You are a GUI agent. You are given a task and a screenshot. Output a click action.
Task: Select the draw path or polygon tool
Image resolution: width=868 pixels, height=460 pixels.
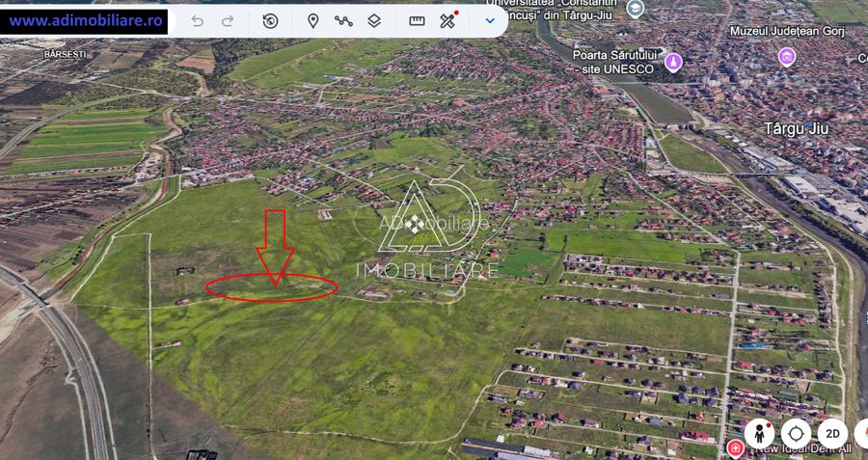(x=343, y=21)
